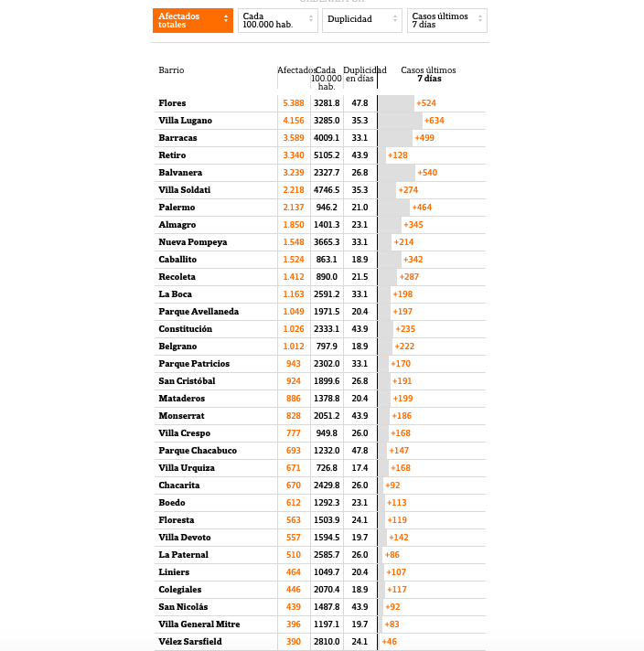Click the Afectados column header
The width and height of the screenshot is (644, 651).
point(295,70)
